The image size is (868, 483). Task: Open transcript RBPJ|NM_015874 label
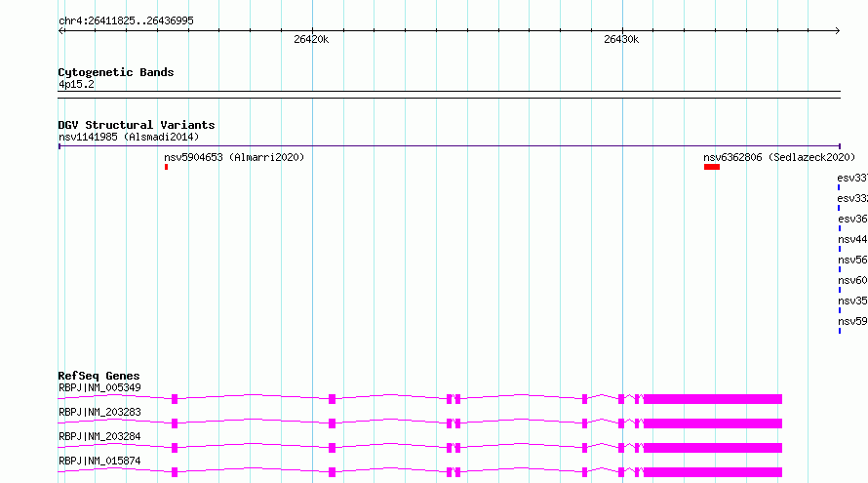point(99,461)
